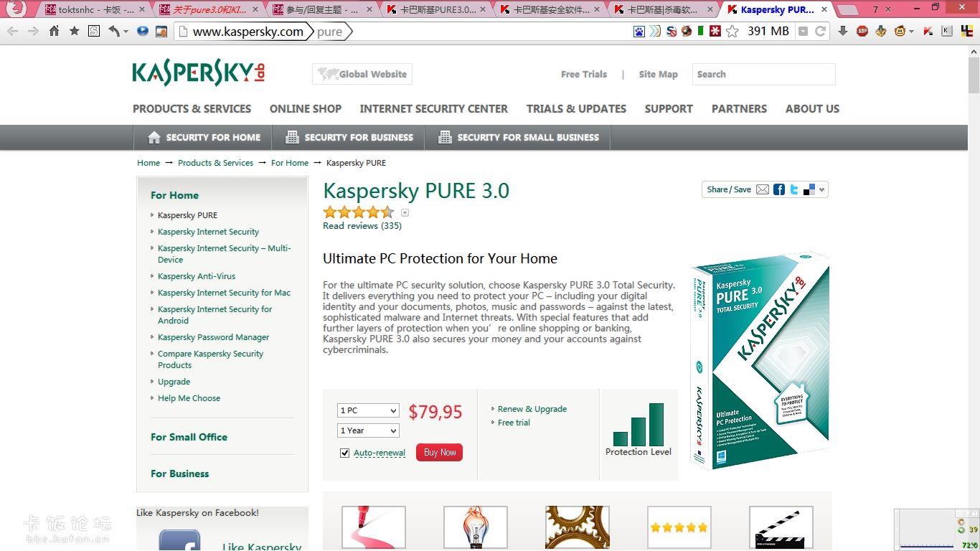Select Security for Small Business tab
The image size is (980, 551).
517,137
